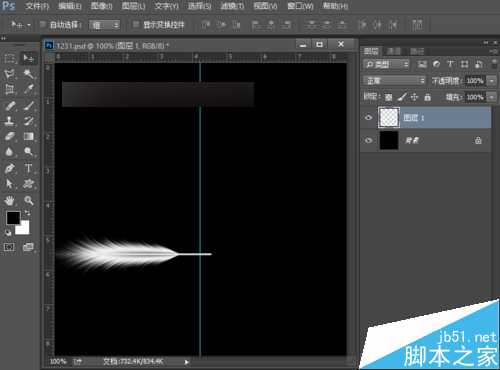Toggle lock all padlock icon
The image size is (500, 370).
click(x=427, y=97)
